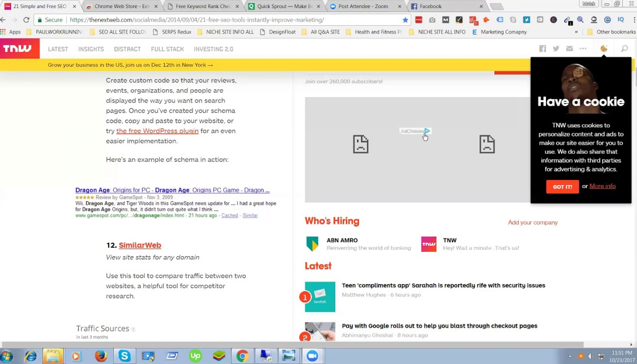Open the TNW Twitter share icon
637x364 pixels.
tap(556, 49)
